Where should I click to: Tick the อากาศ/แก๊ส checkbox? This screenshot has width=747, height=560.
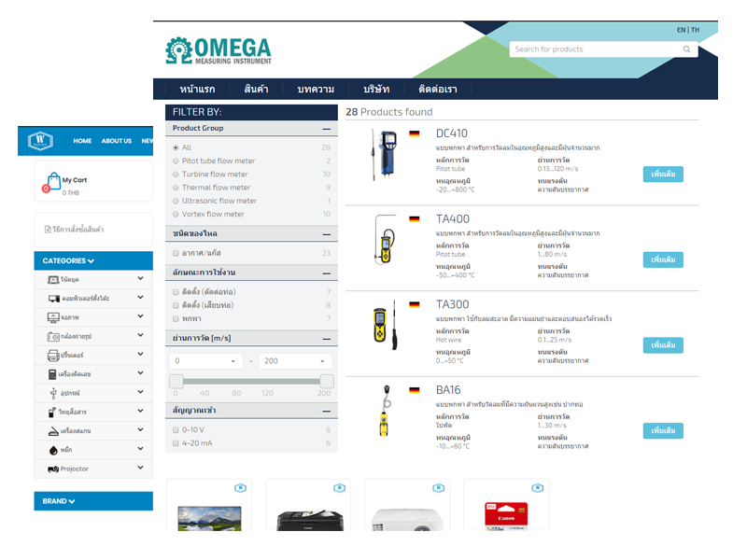(176, 253)
